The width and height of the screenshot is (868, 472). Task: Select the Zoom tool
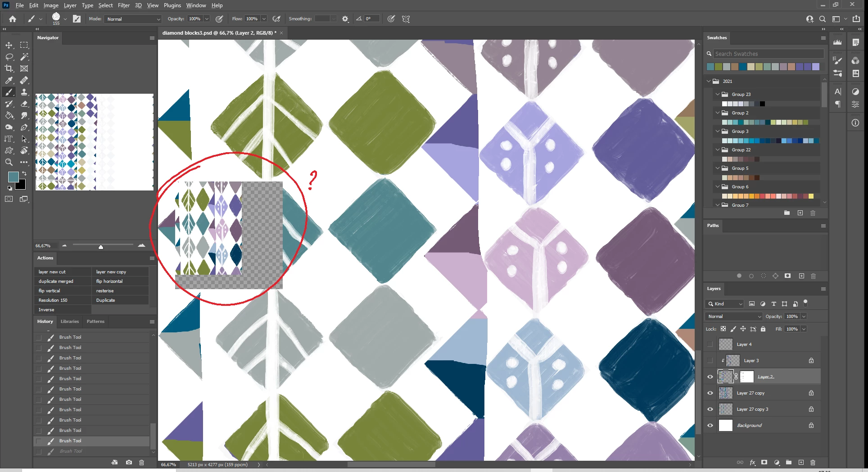tap(9, 162)
